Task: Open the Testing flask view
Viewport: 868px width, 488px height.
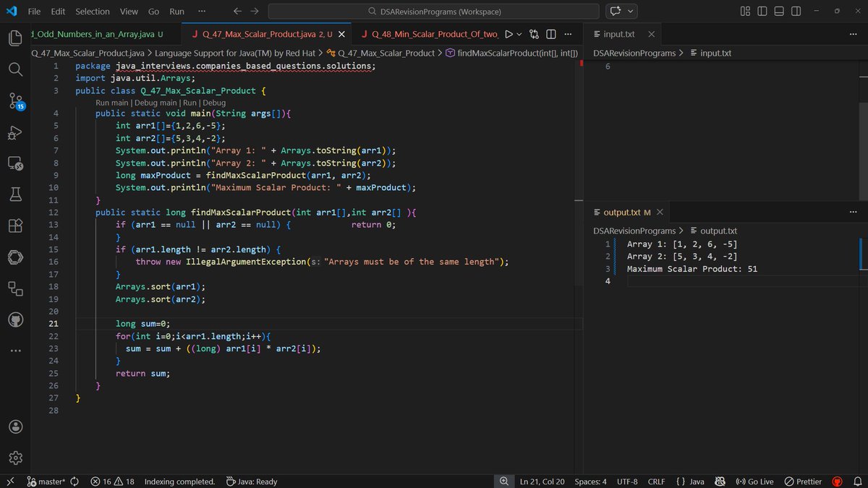Action: (x=16, y=194)
